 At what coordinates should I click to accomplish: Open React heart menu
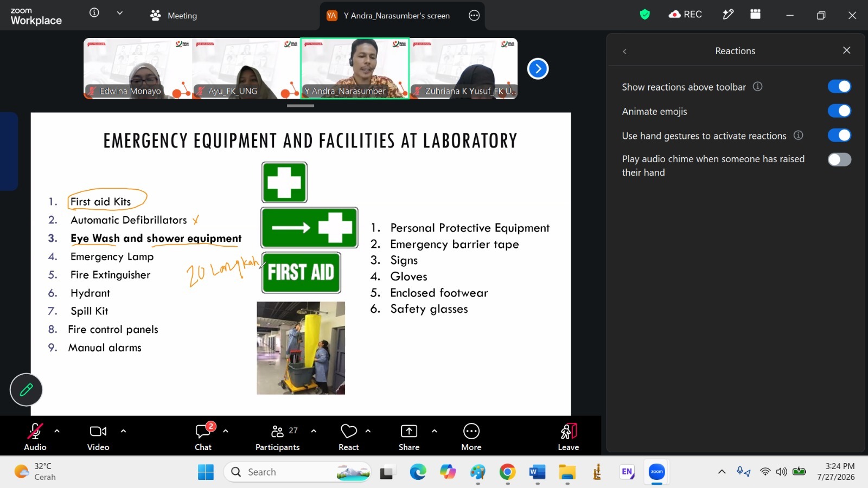[x=349, y=436]
